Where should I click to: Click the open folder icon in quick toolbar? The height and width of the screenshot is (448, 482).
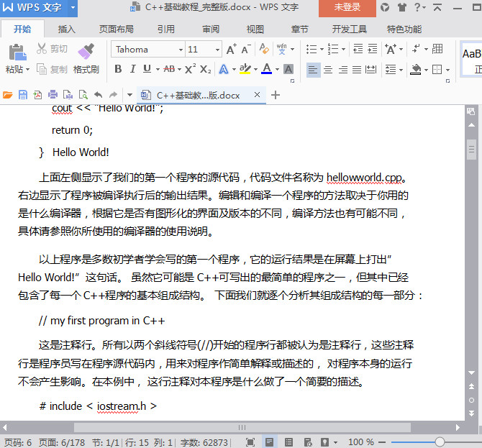pos(8,95)
